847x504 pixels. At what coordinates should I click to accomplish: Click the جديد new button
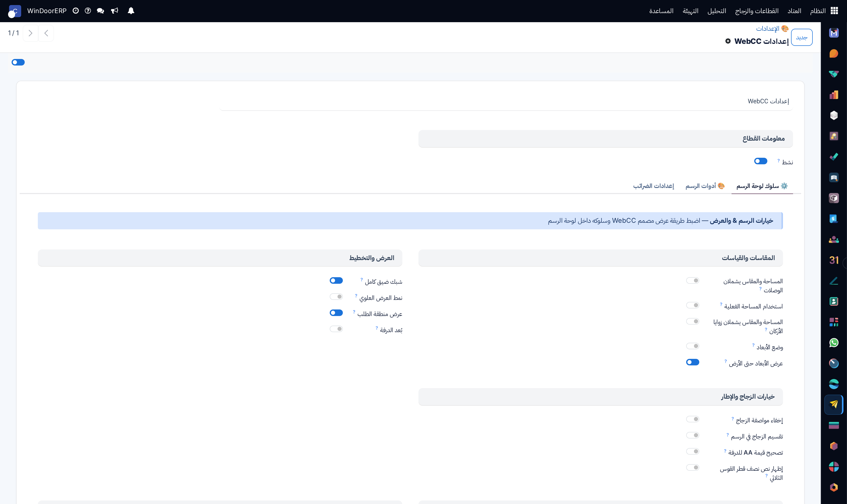[801, 37]
